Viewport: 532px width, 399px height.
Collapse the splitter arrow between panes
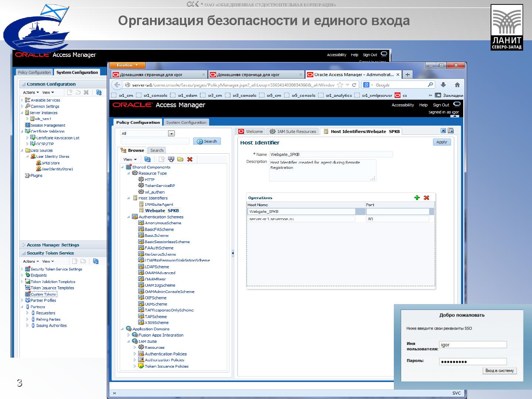click(233, 253)
